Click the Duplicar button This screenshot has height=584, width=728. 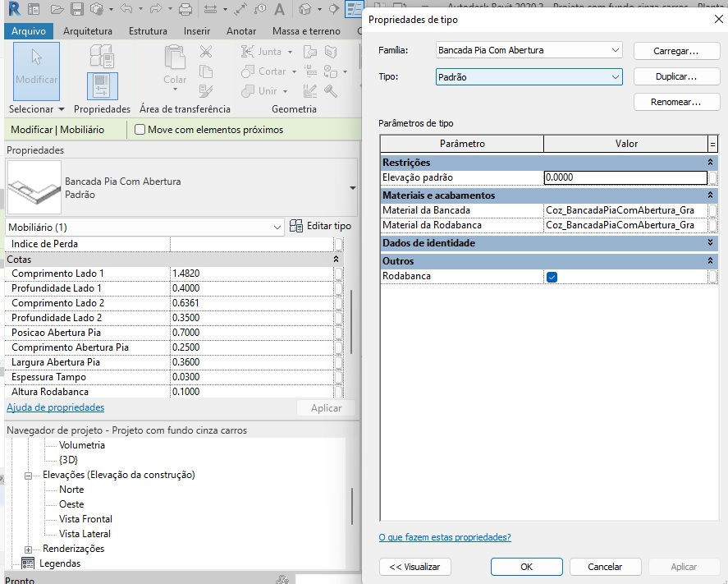(676, 76)
